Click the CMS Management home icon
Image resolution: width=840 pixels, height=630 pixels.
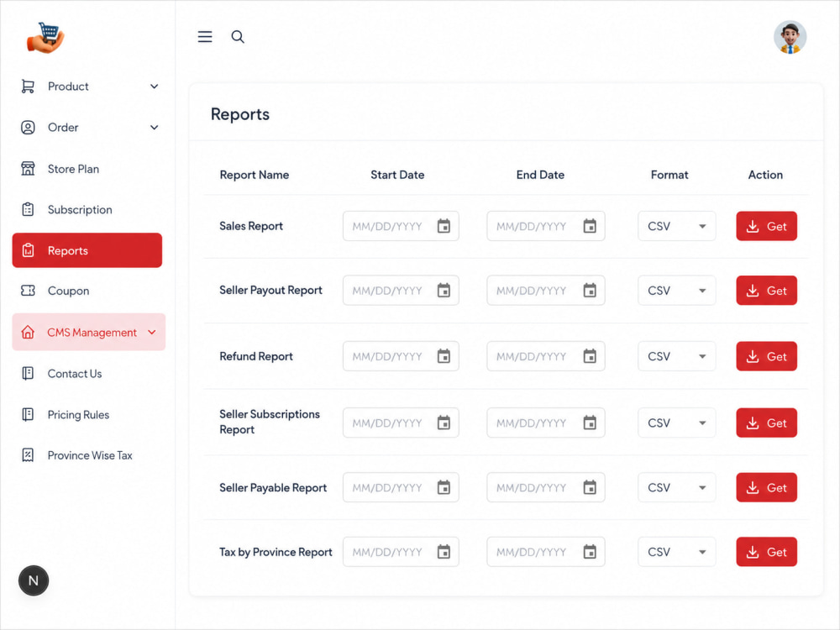pos(28,332)
